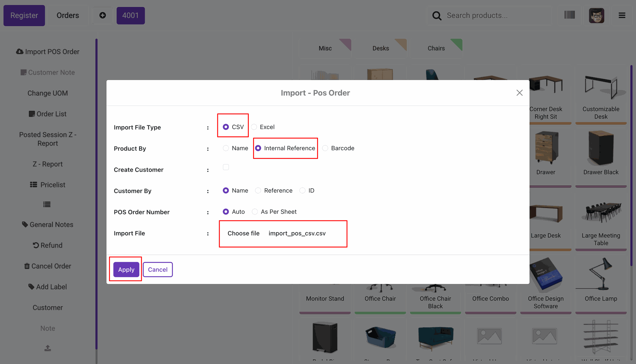
Task: Select Customer By ID radio
Action: [302, 191]
